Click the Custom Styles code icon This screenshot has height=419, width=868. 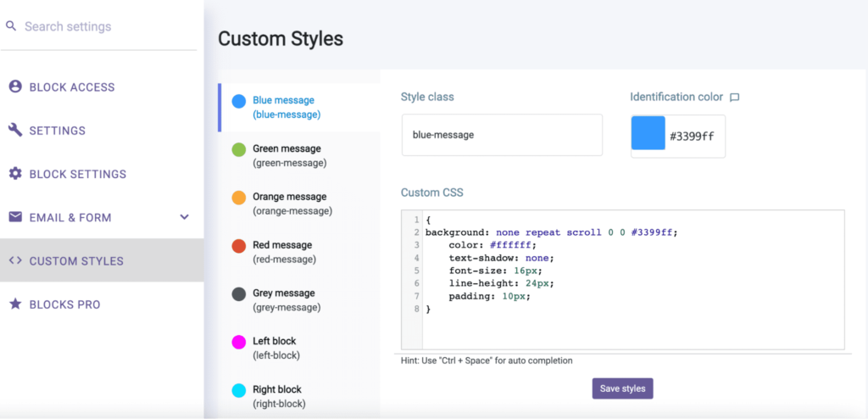[15, 260]
